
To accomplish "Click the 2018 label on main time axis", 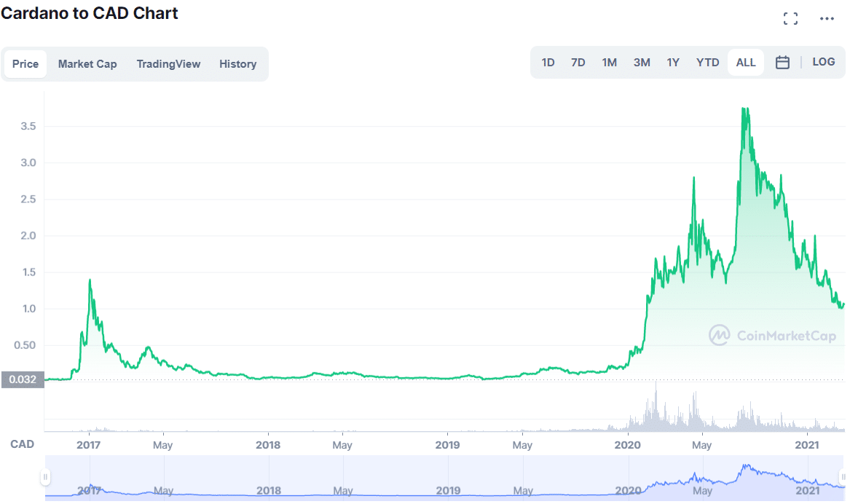I will click(x=268, y=445).
